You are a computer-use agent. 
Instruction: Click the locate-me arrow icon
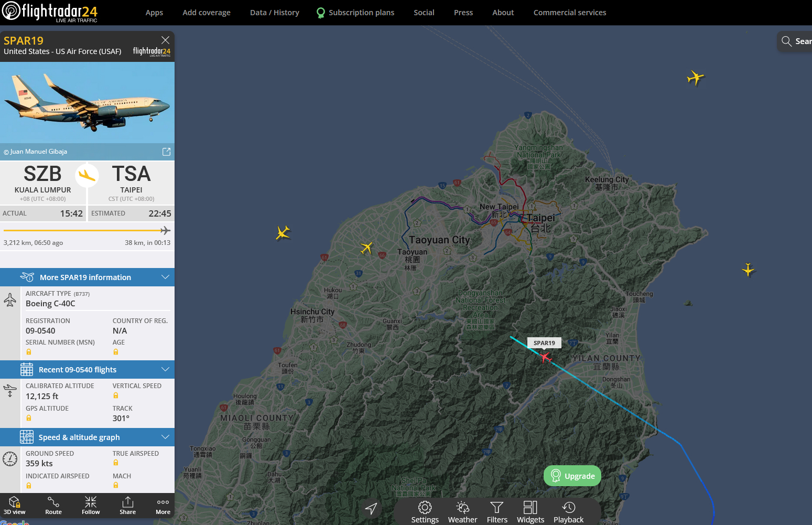(x=371, y=508)
